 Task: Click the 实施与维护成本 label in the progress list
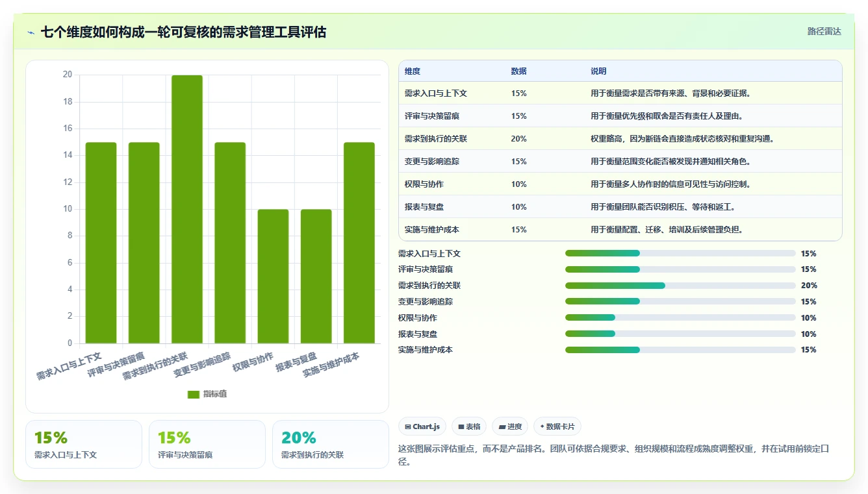click(x=426, y=350)
